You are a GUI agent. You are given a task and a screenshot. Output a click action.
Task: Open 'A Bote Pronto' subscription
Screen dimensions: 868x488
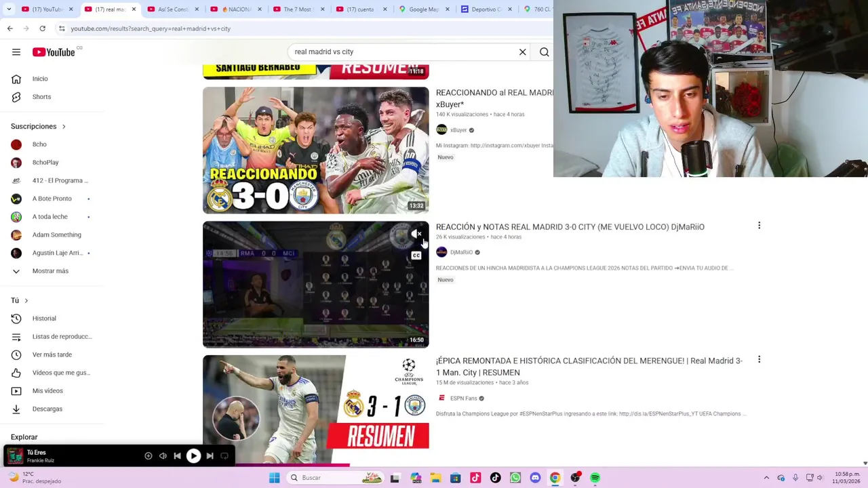pyautogui.click(x=52, y=199)
